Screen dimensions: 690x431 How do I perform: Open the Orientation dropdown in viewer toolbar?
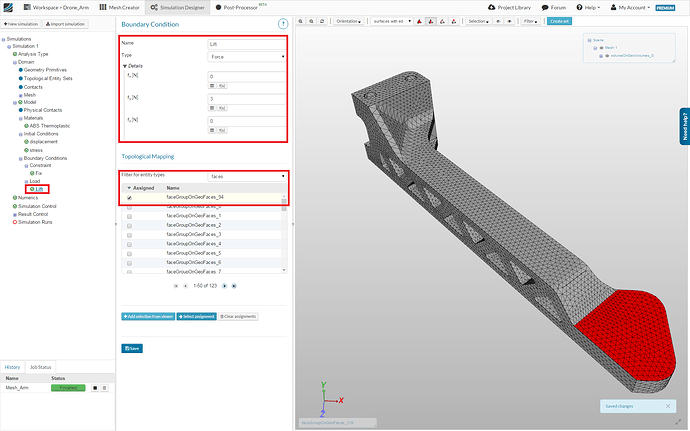(350, 21)
